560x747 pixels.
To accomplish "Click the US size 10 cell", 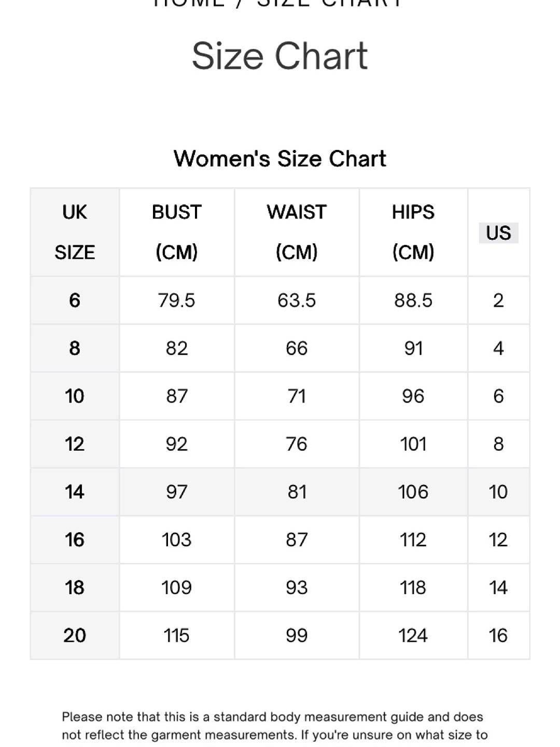I will [x=498, y=492].
